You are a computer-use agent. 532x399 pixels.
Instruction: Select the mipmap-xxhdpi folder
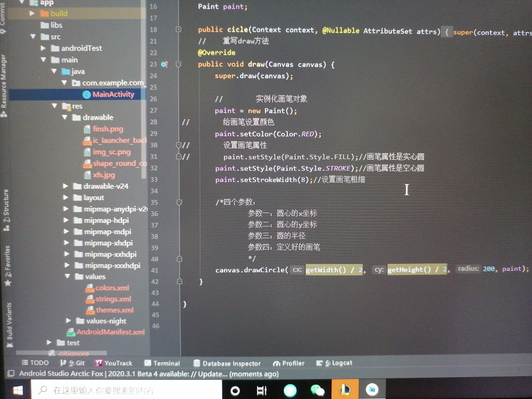click(105, 254)
